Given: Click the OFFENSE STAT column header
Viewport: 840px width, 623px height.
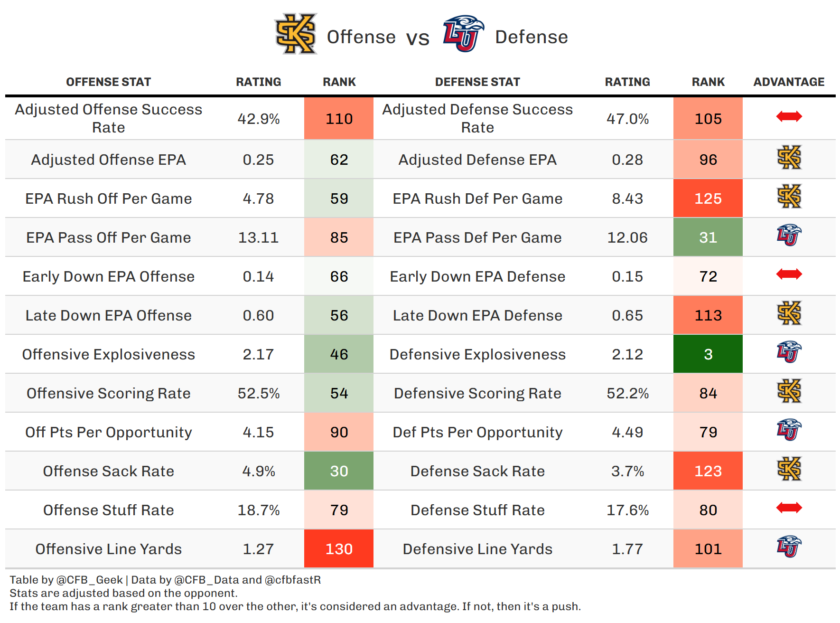Looking at the screenshot, I should pyautogui.click(x=108, y=82).
